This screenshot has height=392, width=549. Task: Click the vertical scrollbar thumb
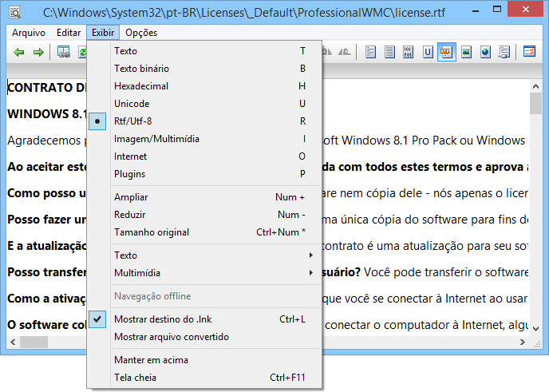[x=535, y=103]
